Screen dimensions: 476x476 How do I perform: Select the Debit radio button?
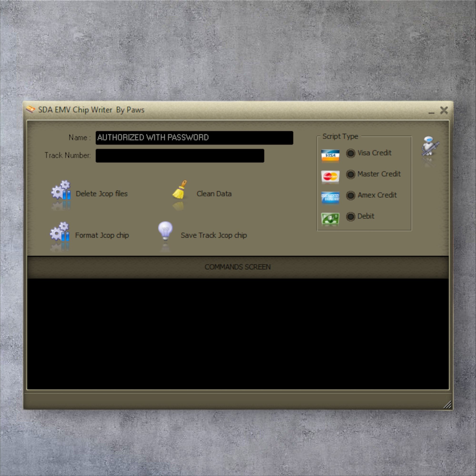click(350, 217)
